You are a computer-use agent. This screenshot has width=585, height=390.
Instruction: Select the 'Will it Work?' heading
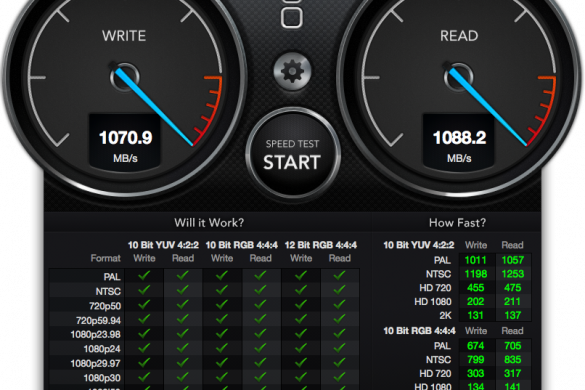[x=209, y=223]
